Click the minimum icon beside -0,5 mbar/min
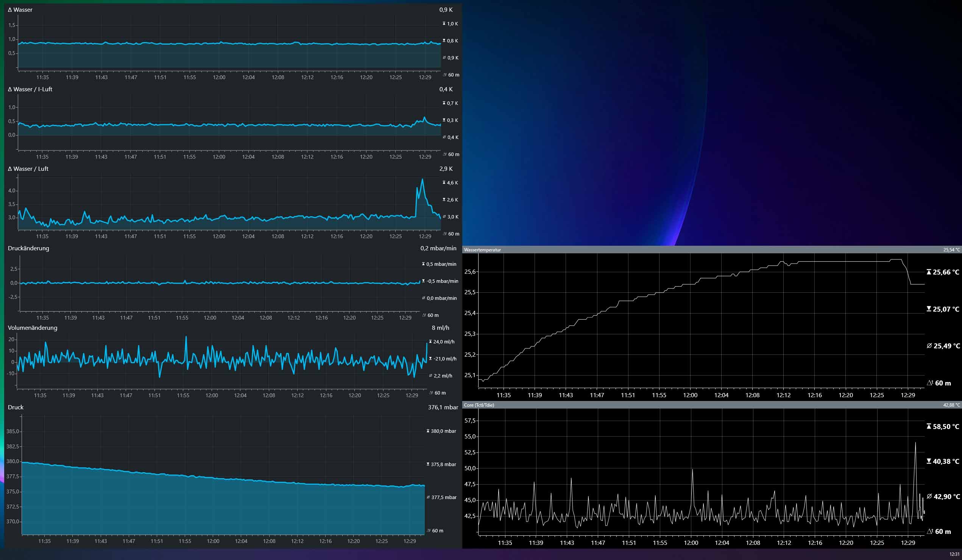Image resolution: width=962 pixels, height=560 pixels. 423,281
